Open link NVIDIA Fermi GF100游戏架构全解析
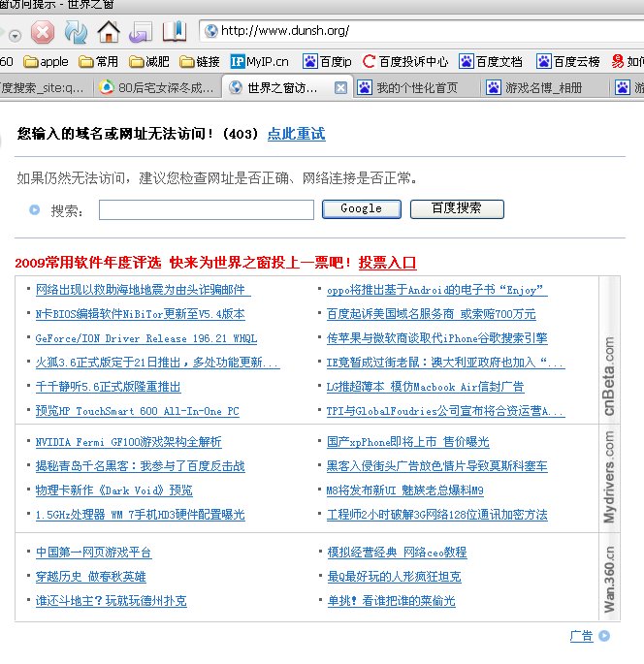The height and width of the screenshot is (664, 644). (x=128, y=442)
